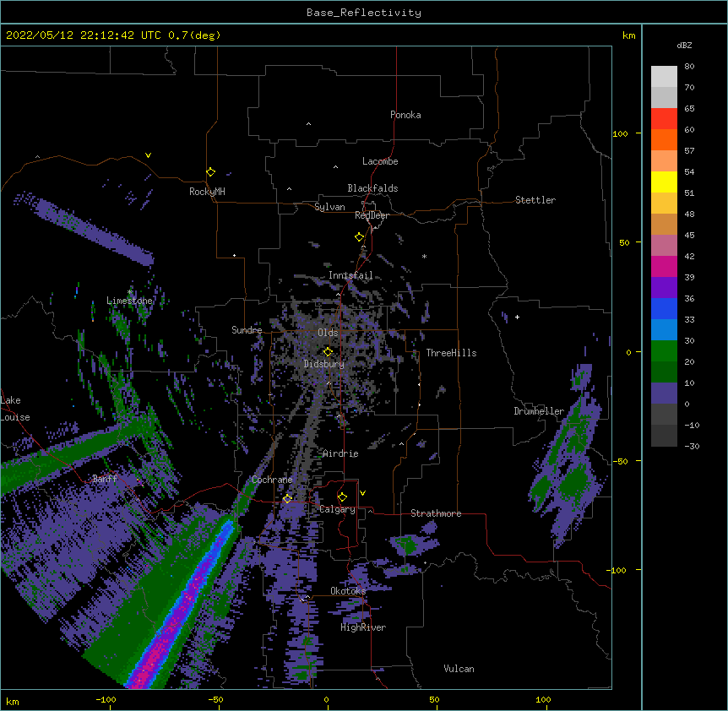Viewport: 728px width, 711px height.
Task: Click the yellow station marker above RockyMH
Action: (210, 171)
